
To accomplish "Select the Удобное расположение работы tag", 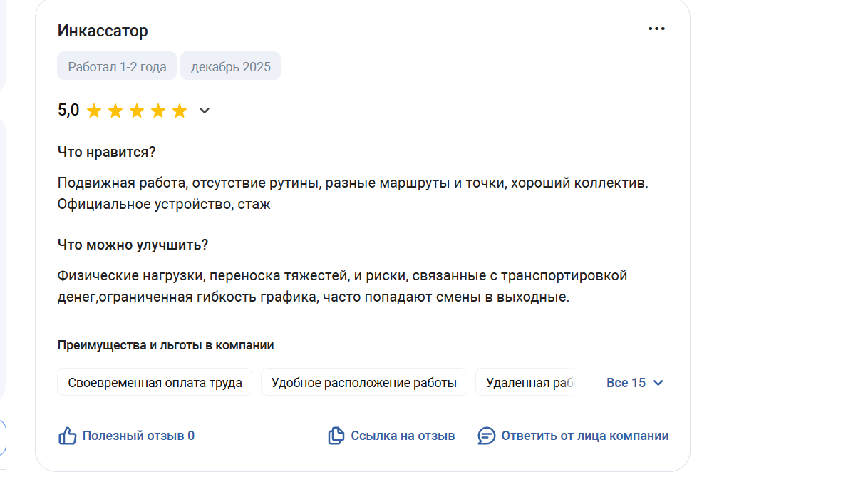I will pos(363,383).
